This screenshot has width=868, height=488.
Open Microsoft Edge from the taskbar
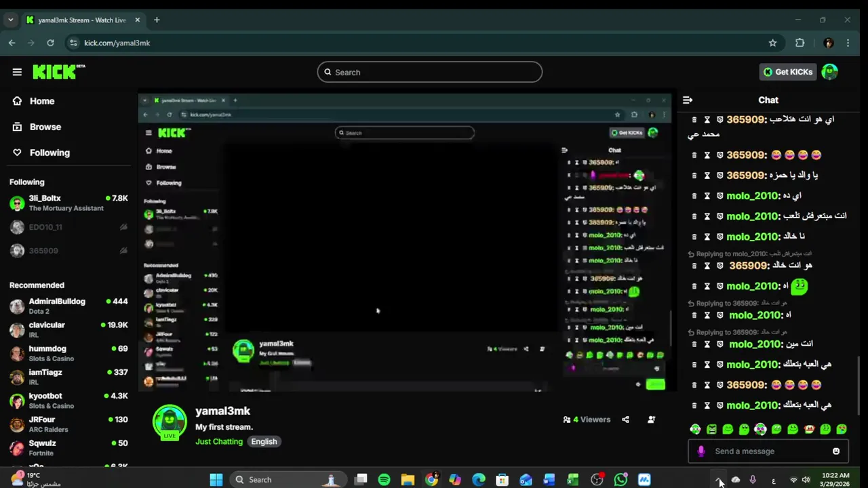tap(479, 480)
